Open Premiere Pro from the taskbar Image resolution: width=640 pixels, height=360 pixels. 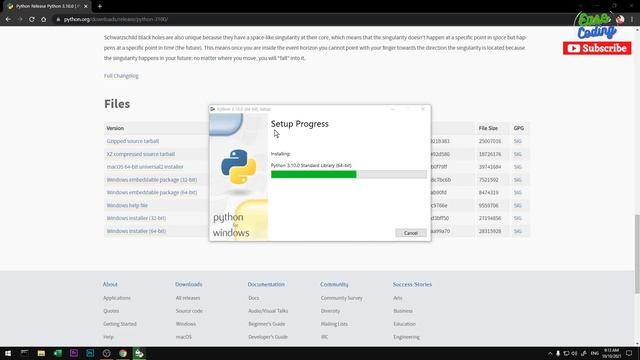point(74,353)
